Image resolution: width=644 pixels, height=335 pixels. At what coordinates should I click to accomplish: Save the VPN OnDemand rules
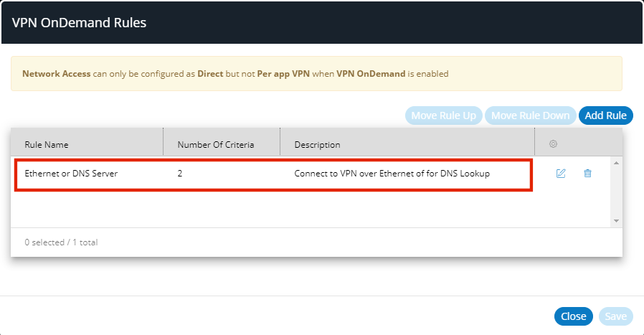pyautogui.click(x=615, y=316)
